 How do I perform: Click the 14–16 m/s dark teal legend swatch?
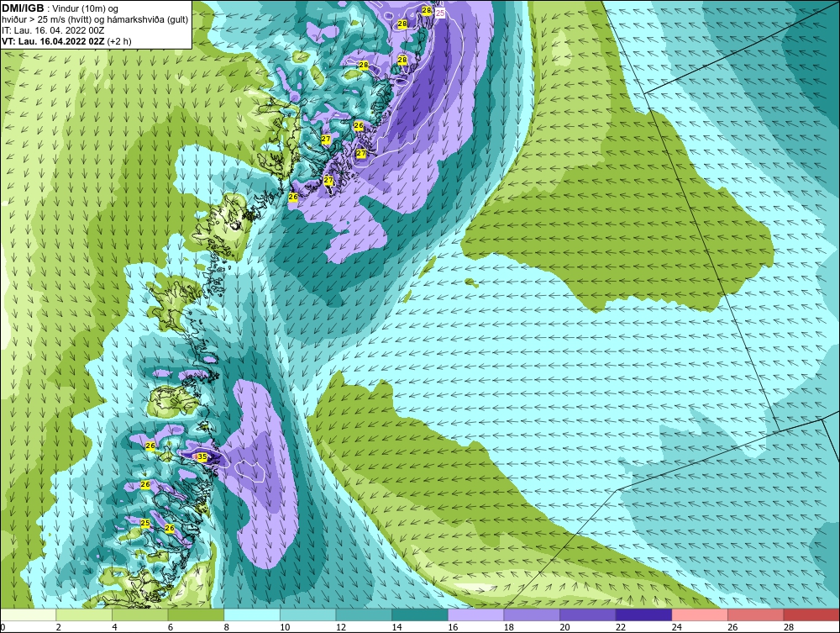coord(419,615)
